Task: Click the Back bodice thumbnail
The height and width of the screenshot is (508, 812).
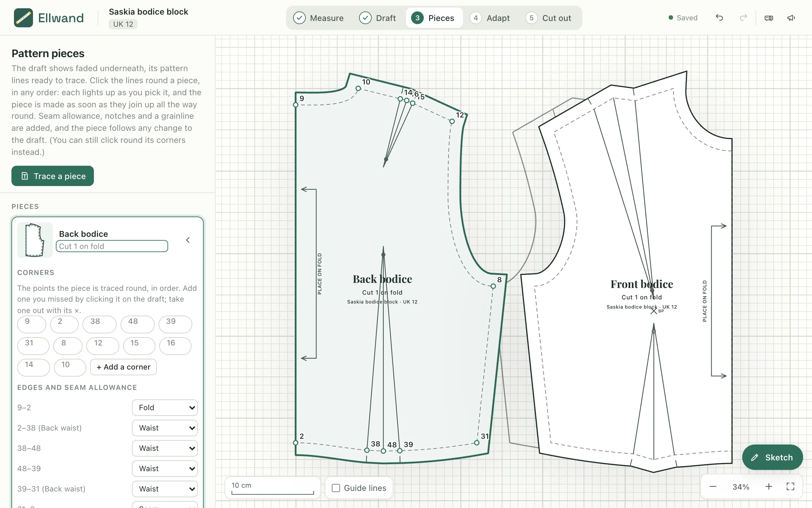Action: (x=35, y=240)
